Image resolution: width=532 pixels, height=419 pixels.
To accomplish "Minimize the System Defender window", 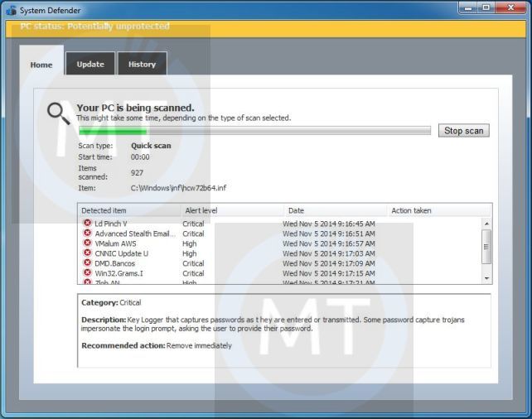I will pos(468,7).
